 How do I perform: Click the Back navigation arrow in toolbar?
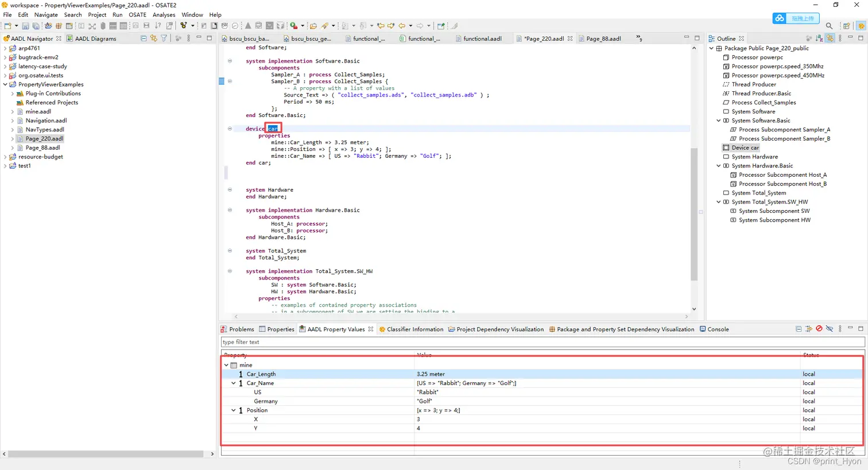tap(402, 26)
